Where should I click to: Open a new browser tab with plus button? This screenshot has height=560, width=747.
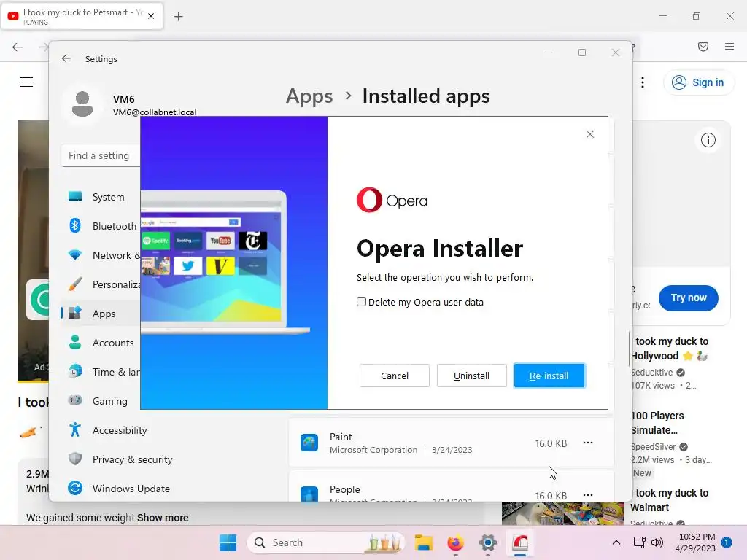tap(179, 17)
